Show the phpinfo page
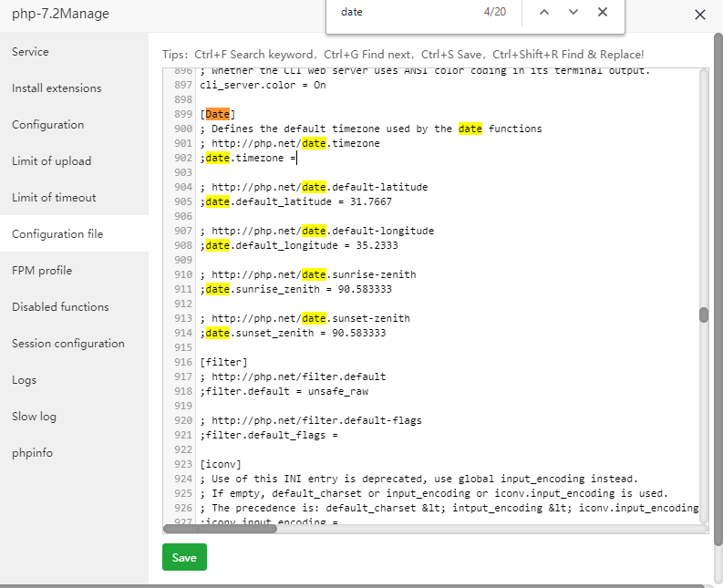The width and height of the screenshot is (723, 588). coord(33,453)
